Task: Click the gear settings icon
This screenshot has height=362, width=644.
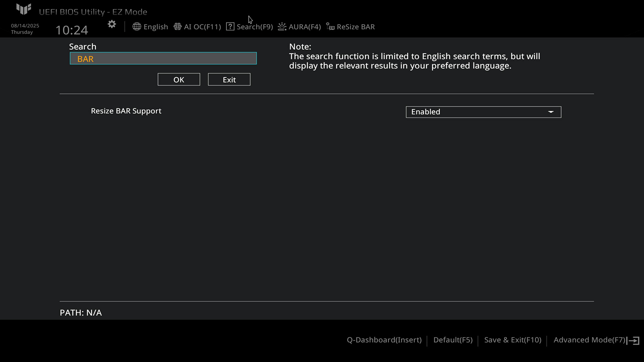Action: (x=112, y=24)
